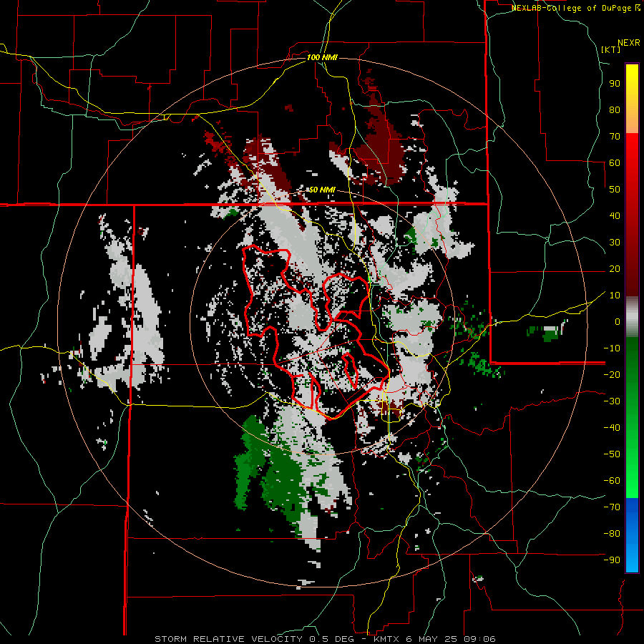Click the STORM RELATIVE VELOCITY caption at bottom
The height and width of the screenshot is (644, 644).
click(x=326, y=639)
